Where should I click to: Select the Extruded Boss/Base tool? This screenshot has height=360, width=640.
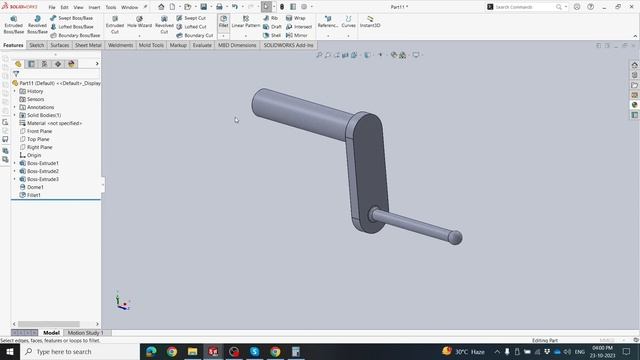click(x=13, y=24)
